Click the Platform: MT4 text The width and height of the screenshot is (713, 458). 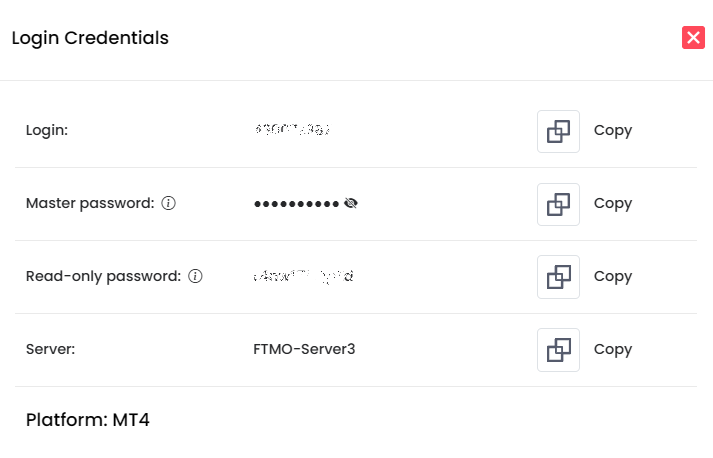click(88, 419)
